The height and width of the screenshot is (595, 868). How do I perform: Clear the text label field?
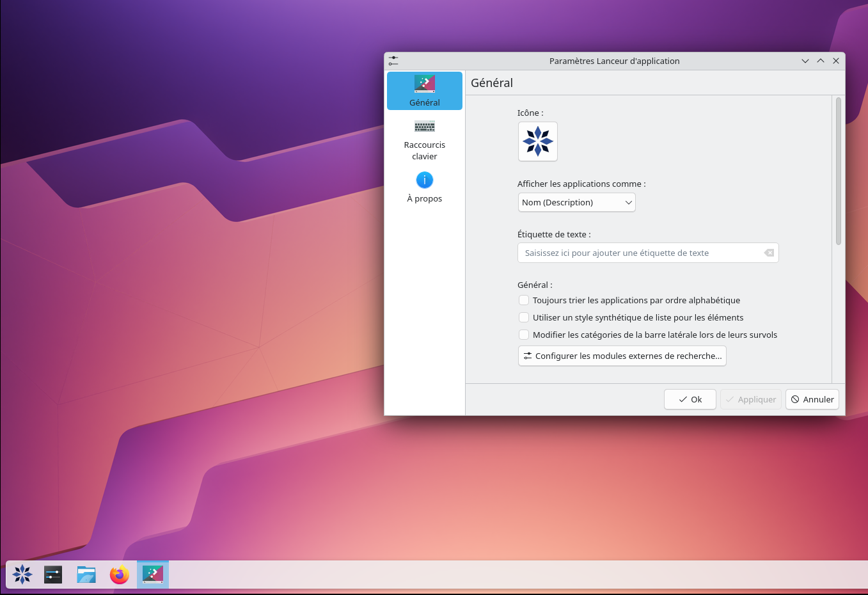[x=769, y=253]
